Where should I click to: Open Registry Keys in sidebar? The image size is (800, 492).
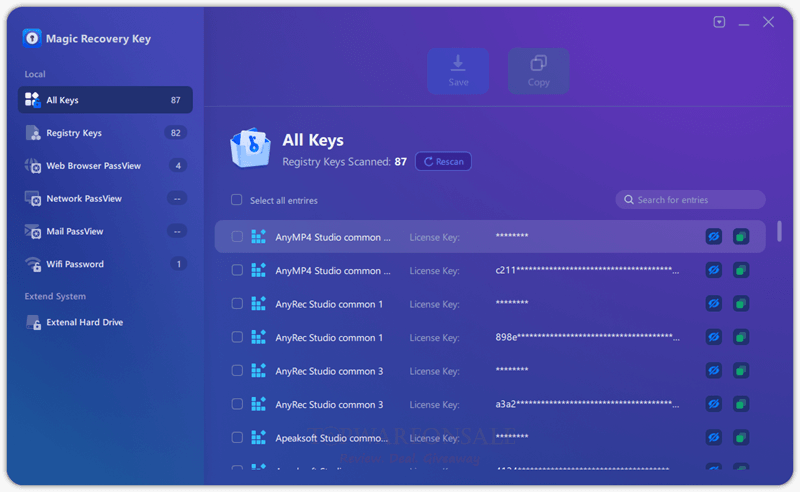tap(105, 133)
